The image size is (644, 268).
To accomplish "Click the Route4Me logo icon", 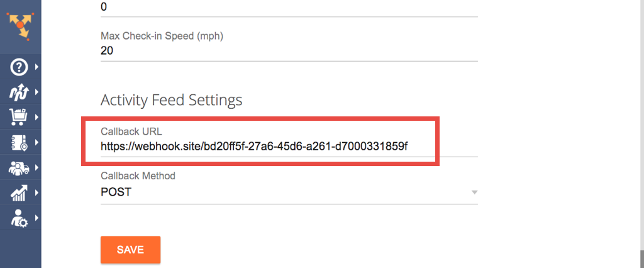I will point(20,26).
